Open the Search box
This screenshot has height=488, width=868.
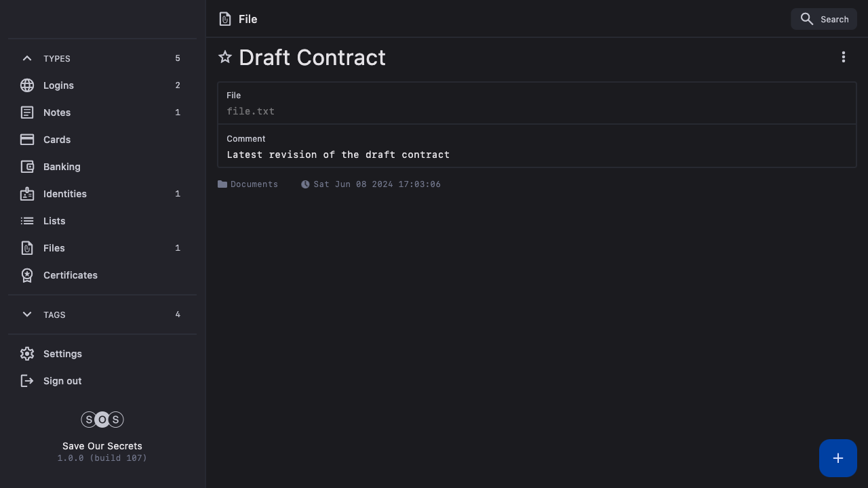(x=824, y=19)
